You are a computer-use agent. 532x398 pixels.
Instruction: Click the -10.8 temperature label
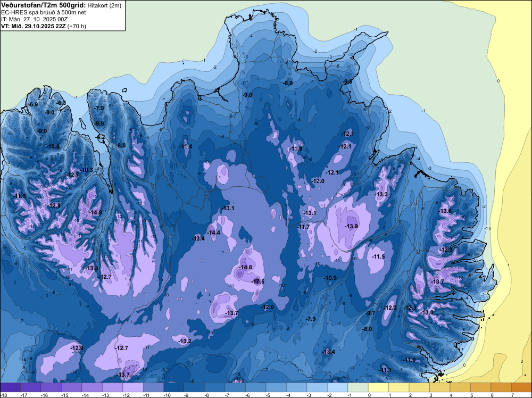53,146
